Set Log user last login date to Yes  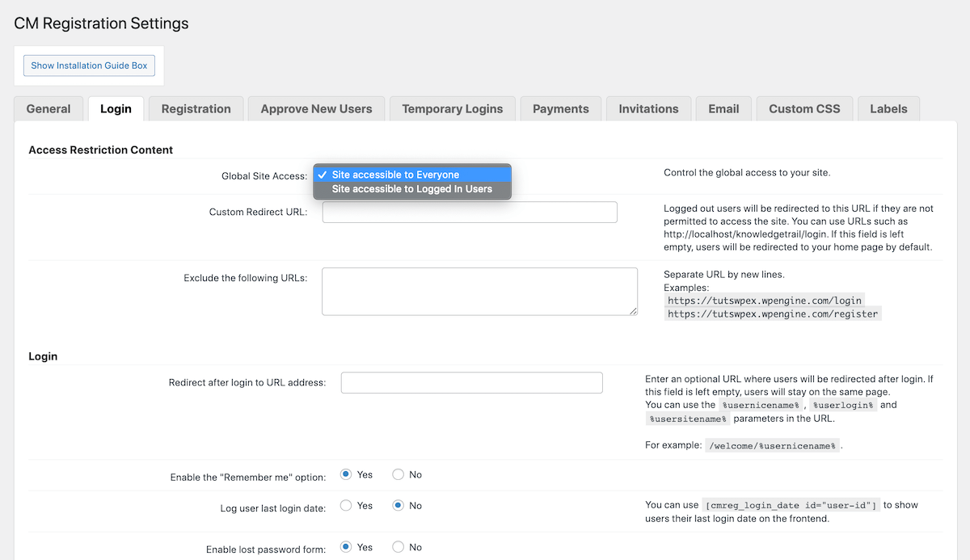pos(346,506)
